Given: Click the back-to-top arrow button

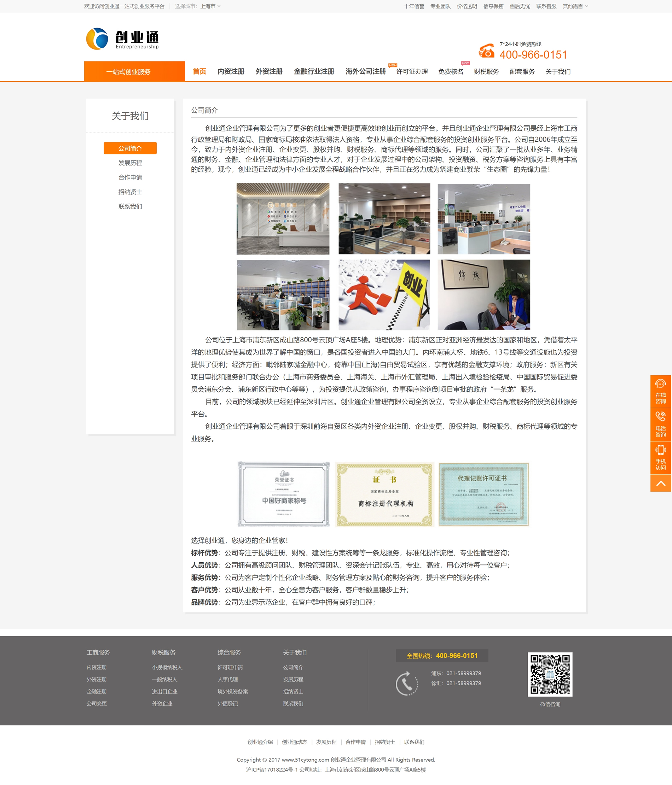Looking at the screenshot, I should click(661, 483).
